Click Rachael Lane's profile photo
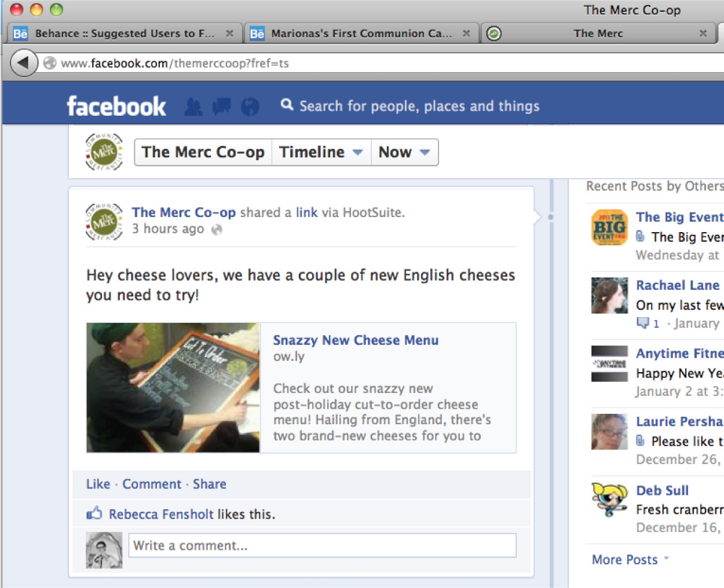This screenshot has width=724, height=588. (x=609, y=296)
